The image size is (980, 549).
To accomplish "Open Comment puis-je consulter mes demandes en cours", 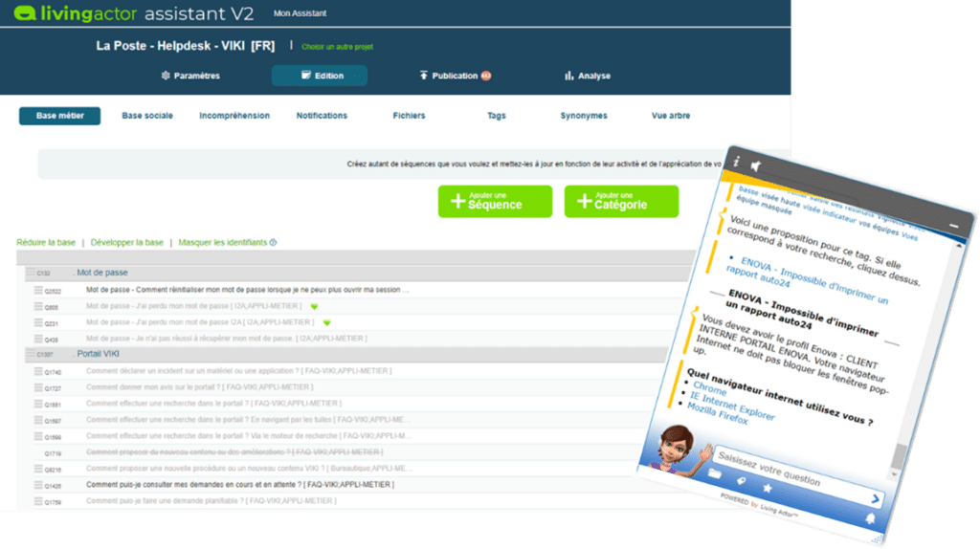I will click(240, 485).
